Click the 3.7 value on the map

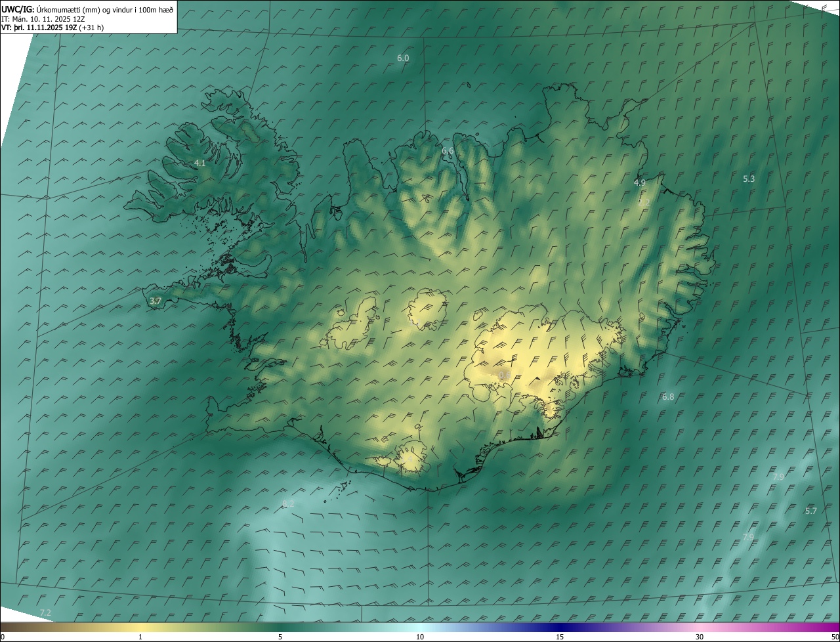click(x=156, y=301)
